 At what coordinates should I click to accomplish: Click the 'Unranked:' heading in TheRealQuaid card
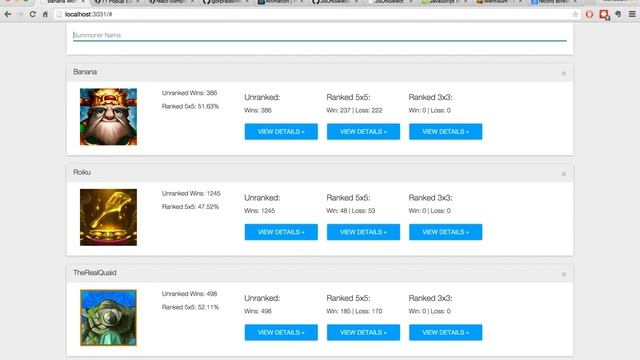click(262, 298)
